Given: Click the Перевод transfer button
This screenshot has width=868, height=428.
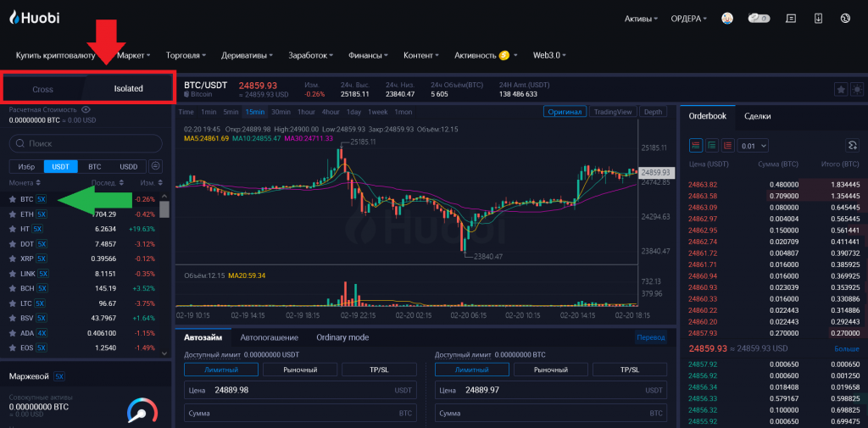Looking at the screenshot, I should (651, 337).
